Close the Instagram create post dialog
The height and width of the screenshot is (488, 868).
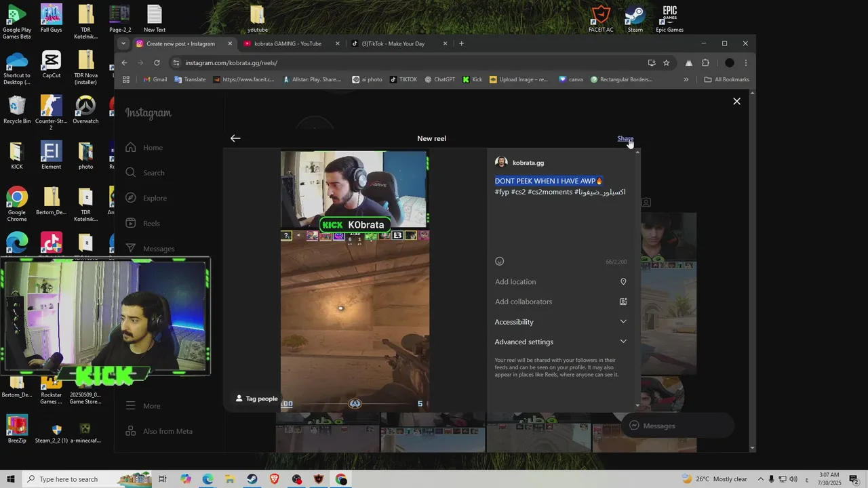pyautogui.click(x=736, y=102)
